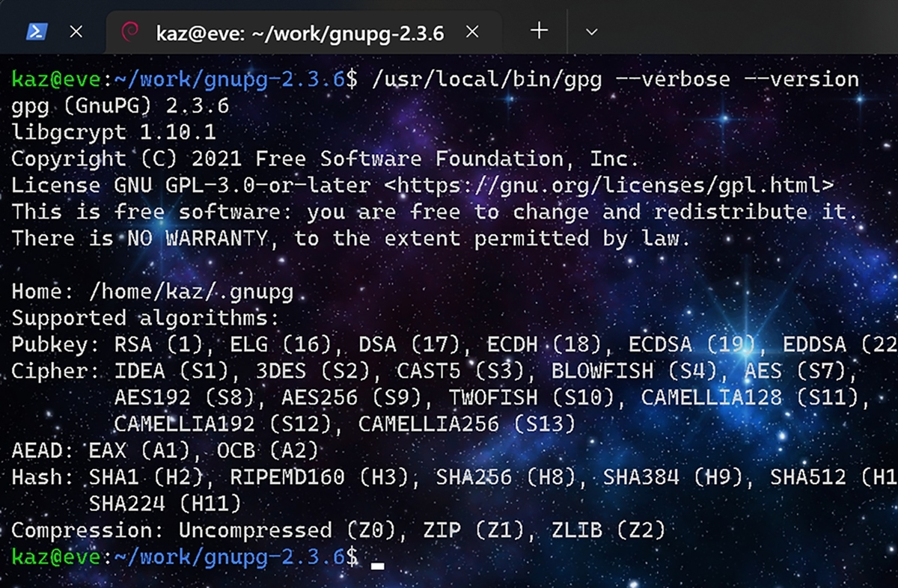Click the 'Supported algorithms:' line

(x=146, y=318)
